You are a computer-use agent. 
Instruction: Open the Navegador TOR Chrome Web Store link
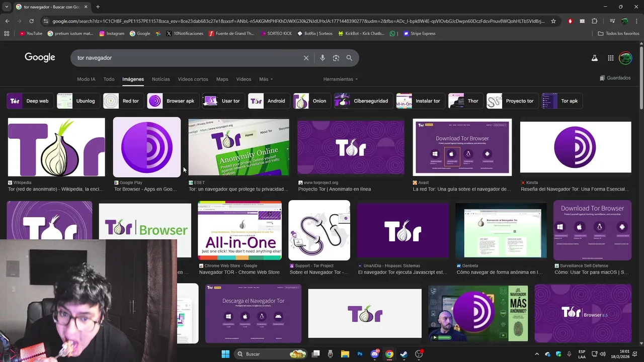point(239,272)
